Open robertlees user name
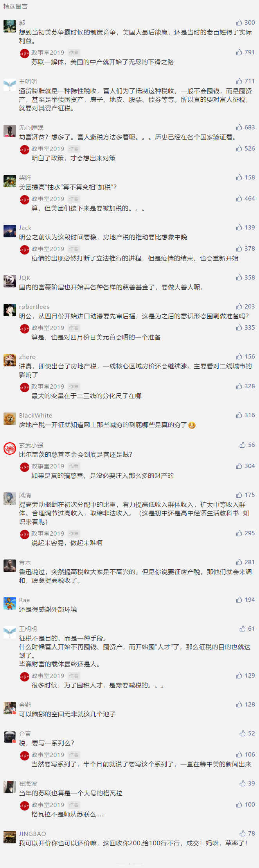 34,307
